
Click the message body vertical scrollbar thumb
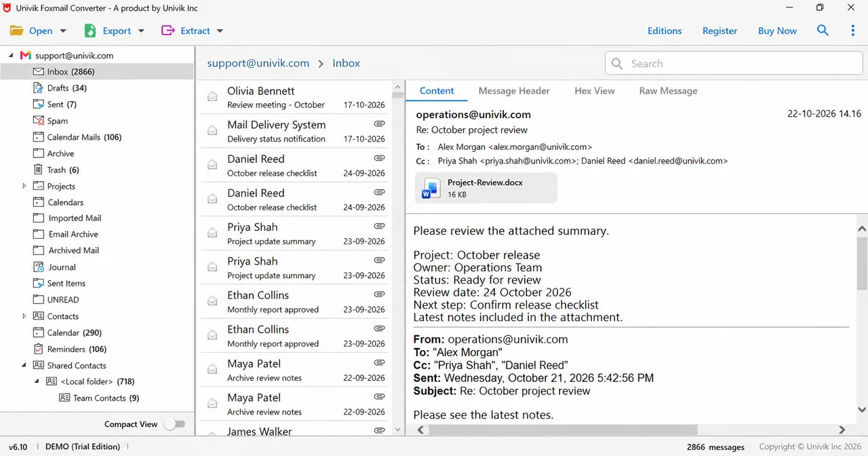[x=863, y=264]
